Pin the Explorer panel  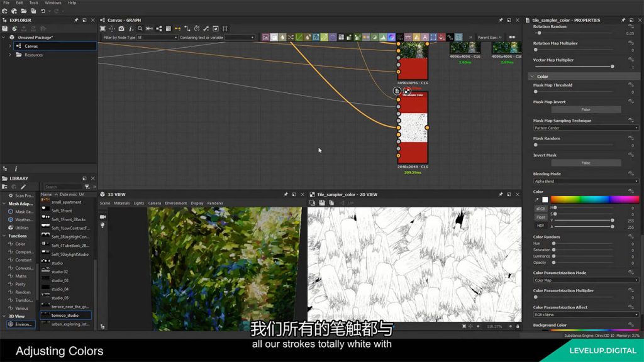76,20
